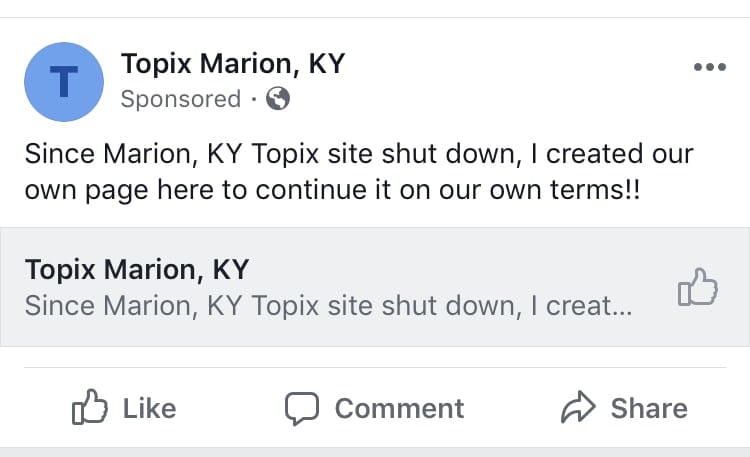The image size is (750, 457).
Task: Click the globe public audience icon
Action: [279, 99]
